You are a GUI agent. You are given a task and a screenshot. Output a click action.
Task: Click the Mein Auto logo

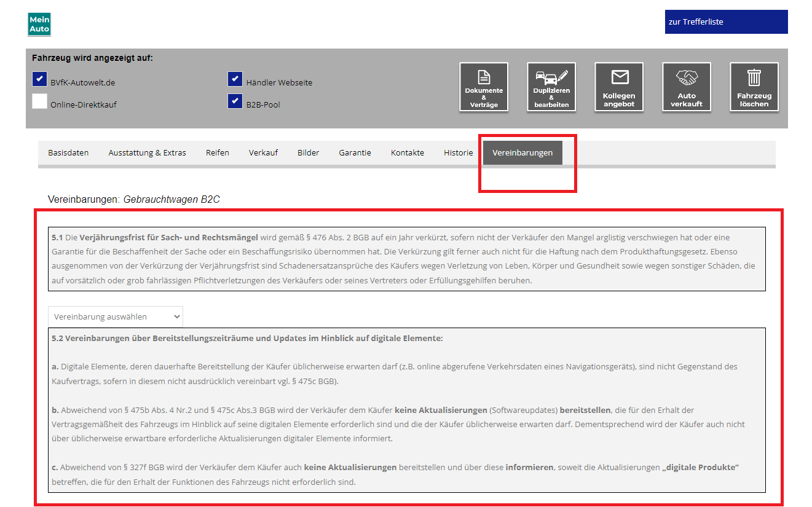tap(39, 24)
